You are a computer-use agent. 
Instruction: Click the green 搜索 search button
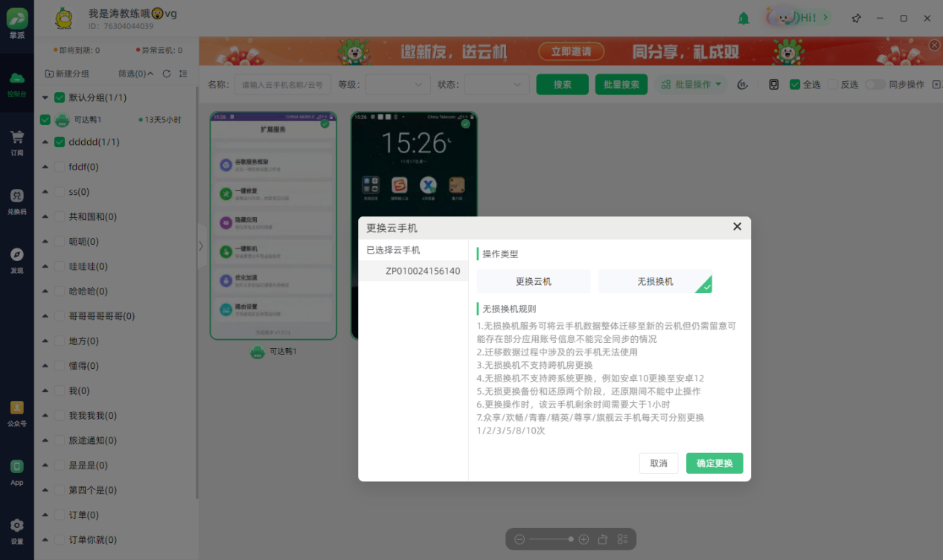coord(563,85)
